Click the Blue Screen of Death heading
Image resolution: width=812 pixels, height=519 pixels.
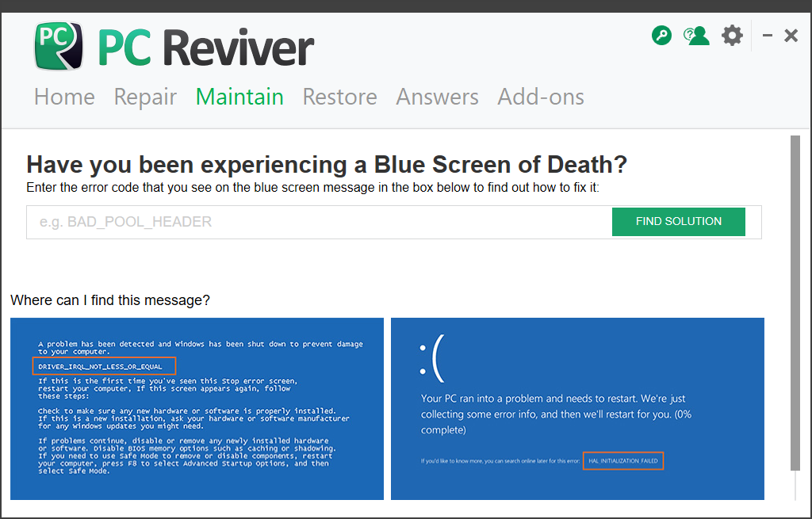tap(327, 165)
